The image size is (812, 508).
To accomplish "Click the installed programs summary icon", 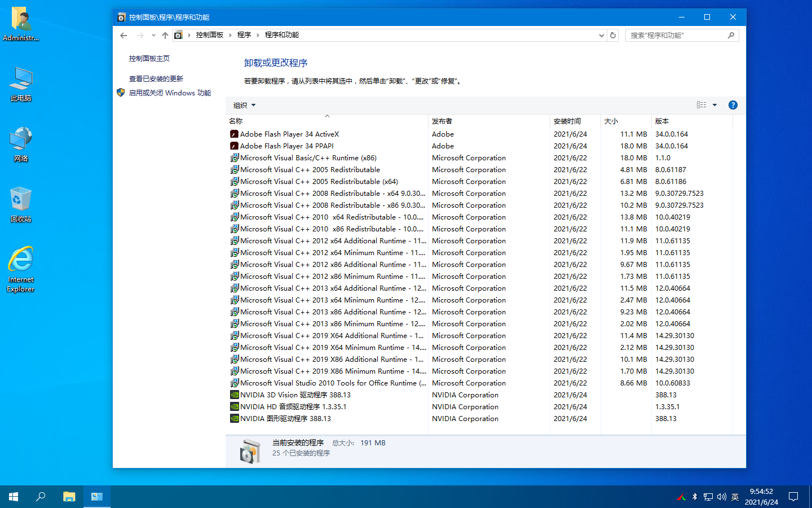I will coord(250,452).
